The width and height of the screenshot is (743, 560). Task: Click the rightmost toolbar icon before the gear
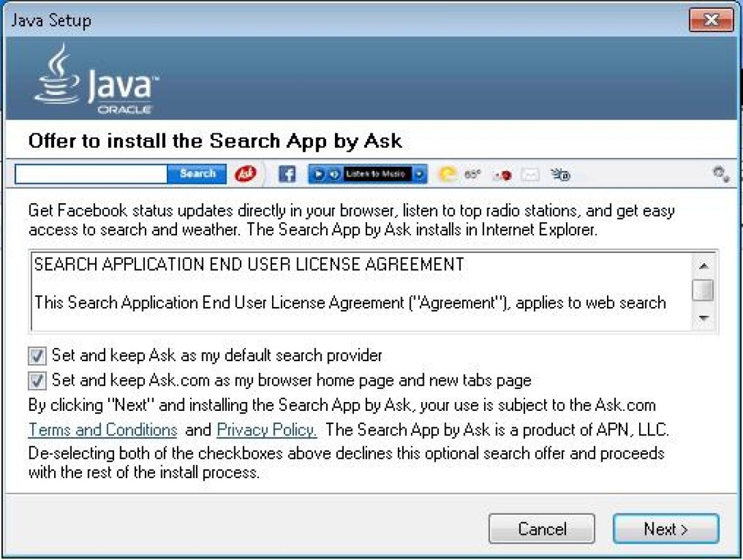pos(560,175)
